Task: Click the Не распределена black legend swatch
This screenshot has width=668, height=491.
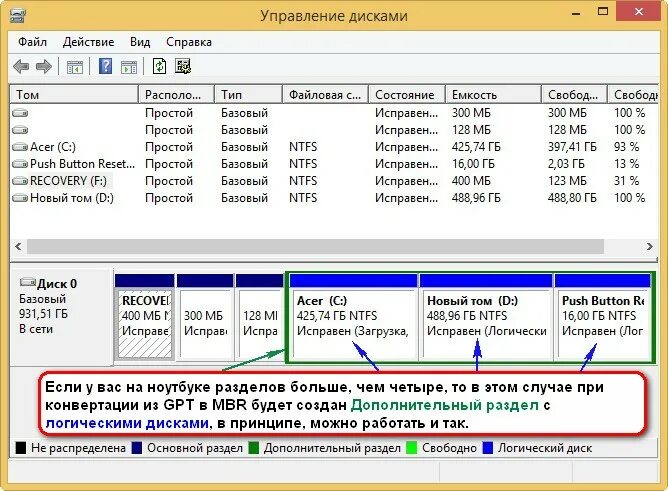Action: (x=21, y=448)
